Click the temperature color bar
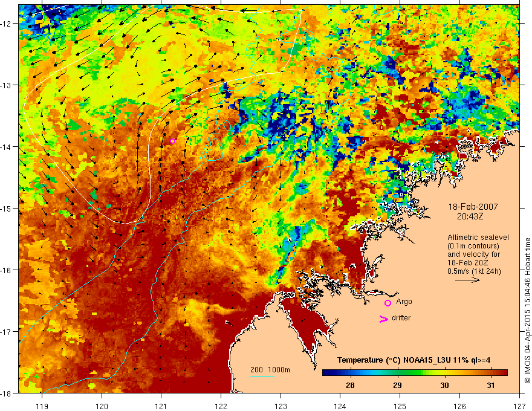Viewport: 532px width, 411px height. coord(415,373)
